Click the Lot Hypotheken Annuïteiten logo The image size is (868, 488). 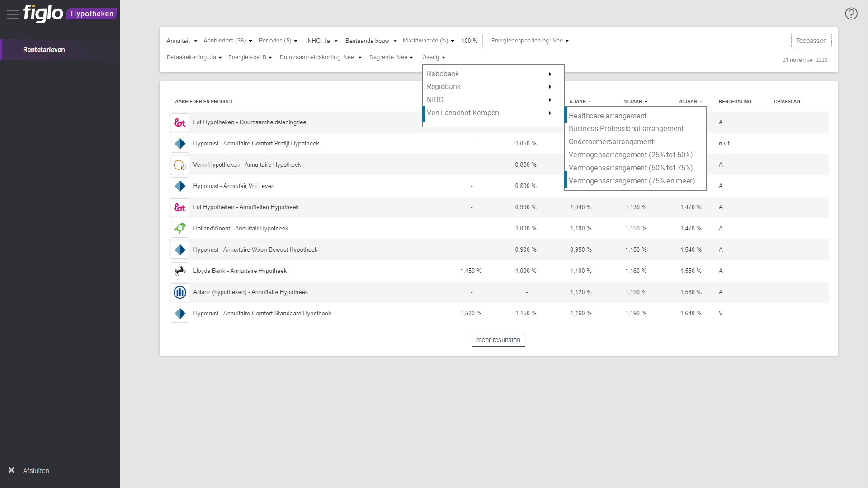pos(180,207)
